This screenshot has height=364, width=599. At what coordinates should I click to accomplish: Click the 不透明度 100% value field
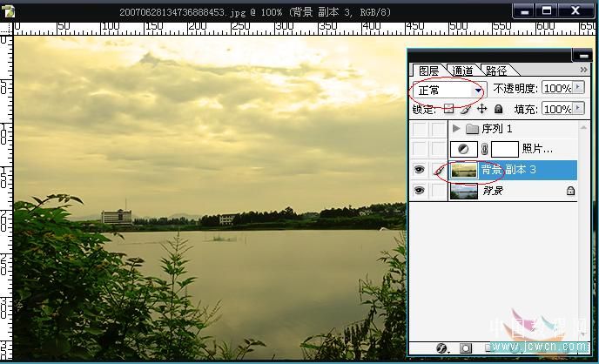(557, 88)
